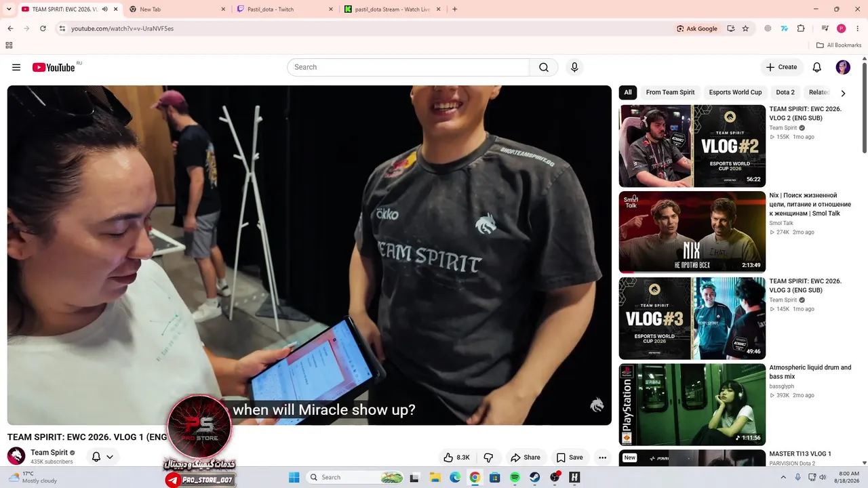Viewport: 868px width, 488px height.
Task: Install app icon in the address bar
Action: [x=730, y=28]
